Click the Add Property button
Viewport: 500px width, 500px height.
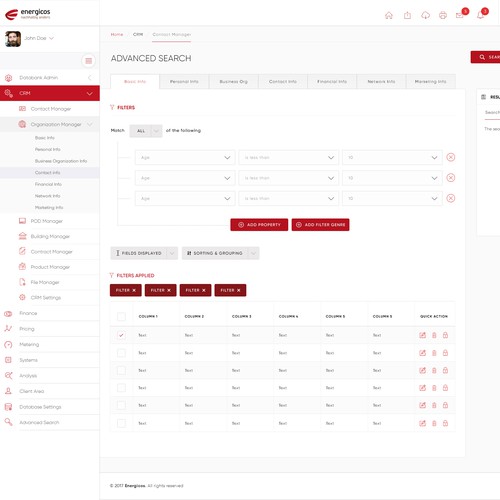click(x=259, y=225)
